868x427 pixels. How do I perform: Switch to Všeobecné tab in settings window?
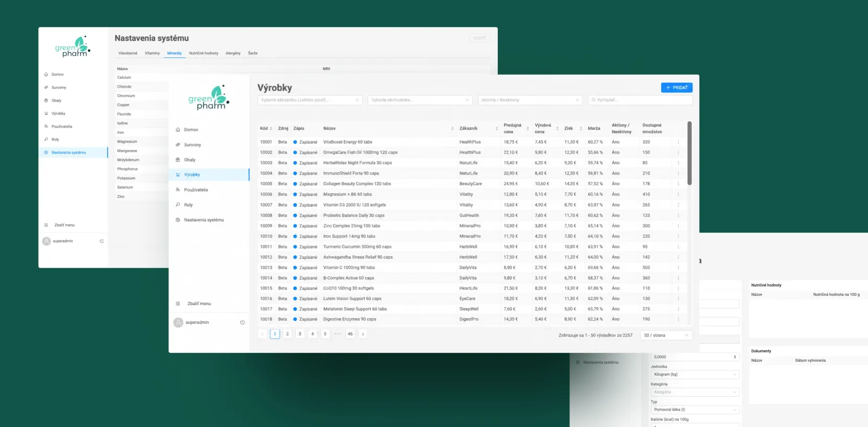coord(128,53)
